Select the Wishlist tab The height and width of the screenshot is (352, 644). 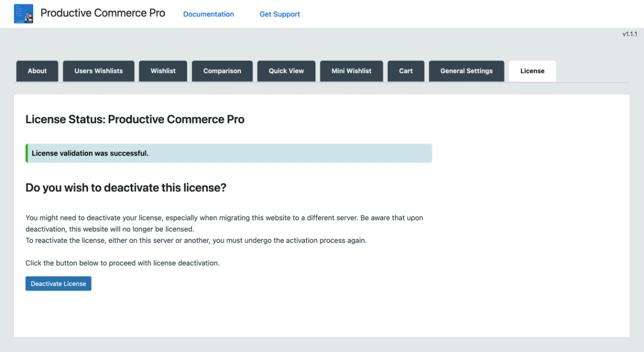[163, 71]
